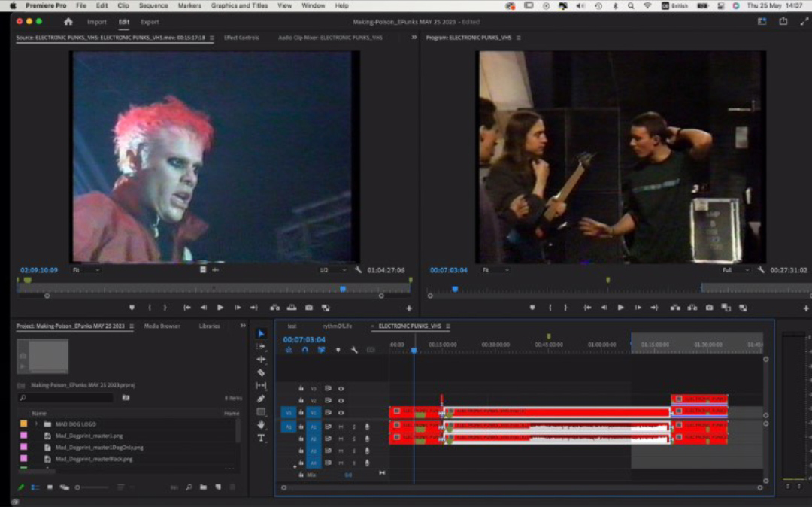Toggle Snap in Timeline magnet icon
Image resolution: width=812 pixels, height=507 pixels.
click(305, 350)
